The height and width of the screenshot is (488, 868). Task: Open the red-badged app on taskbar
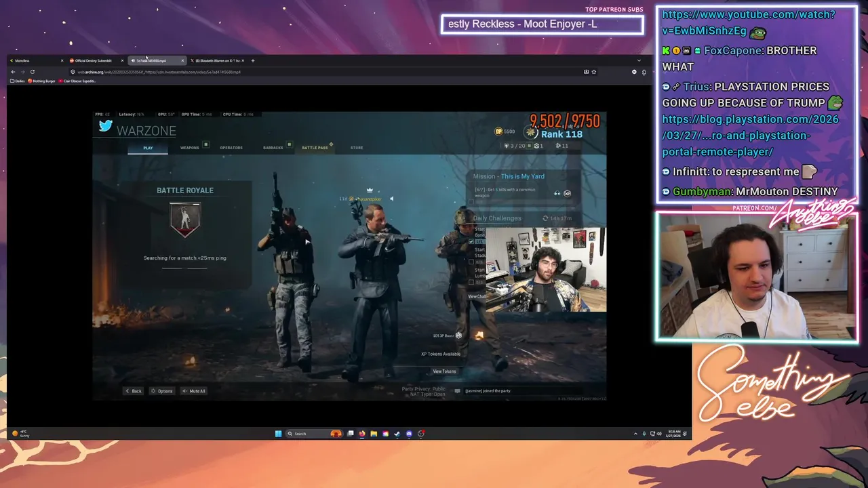coord(421,434)
